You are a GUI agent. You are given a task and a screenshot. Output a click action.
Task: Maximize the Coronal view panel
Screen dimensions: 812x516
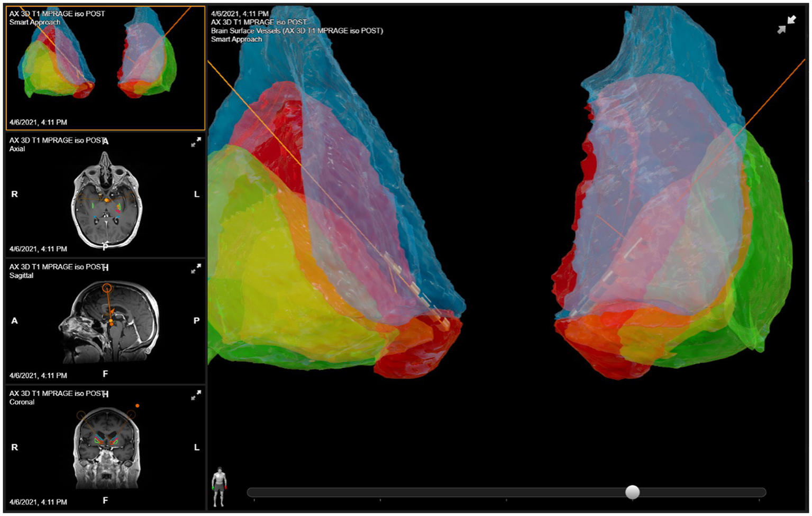[x=196, y=395]
